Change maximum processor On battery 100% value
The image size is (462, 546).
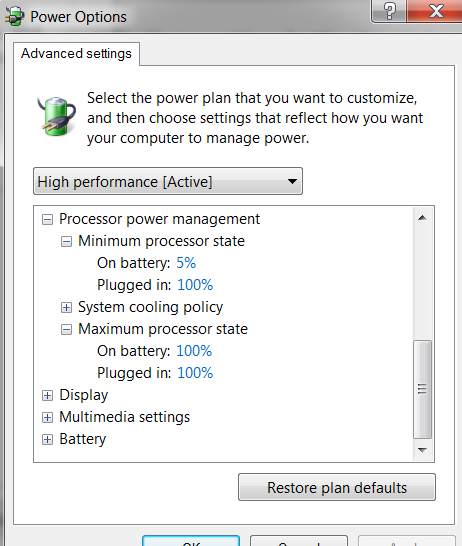194,351
